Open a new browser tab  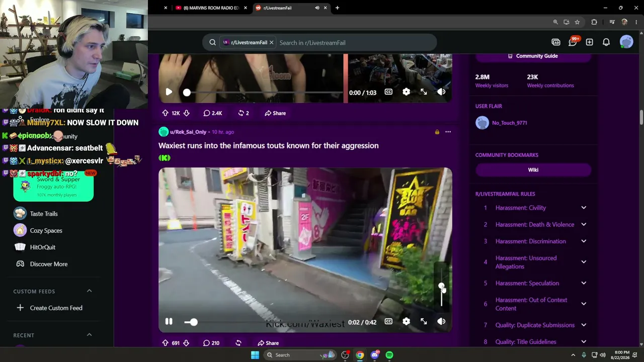337,8
